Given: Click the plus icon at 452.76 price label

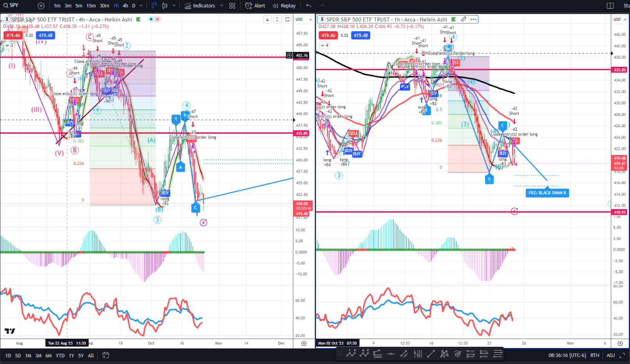Looking at the screenshot, I should click(x=289, y=55).
